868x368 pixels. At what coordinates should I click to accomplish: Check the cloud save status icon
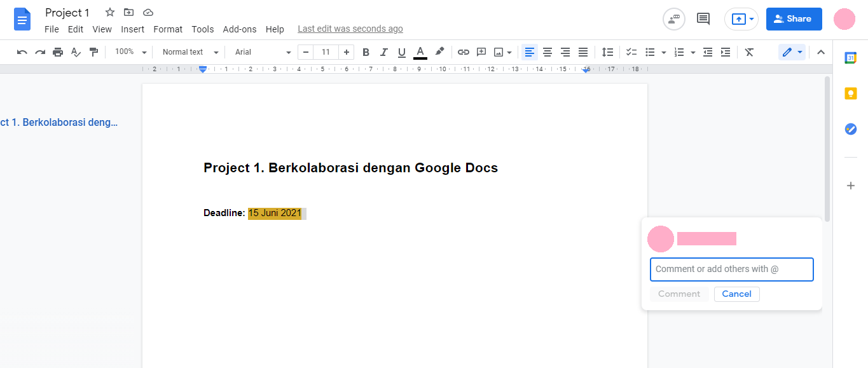[148, 12]
